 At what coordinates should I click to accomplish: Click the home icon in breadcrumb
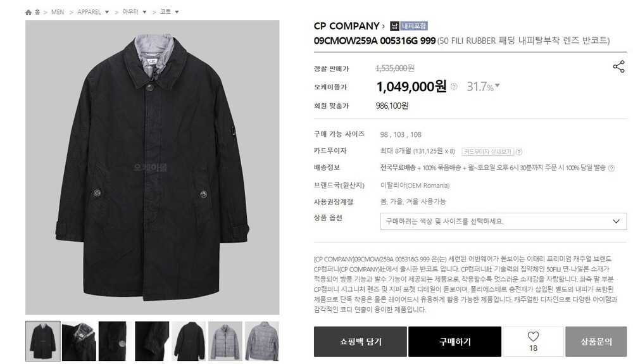[28, 12]
